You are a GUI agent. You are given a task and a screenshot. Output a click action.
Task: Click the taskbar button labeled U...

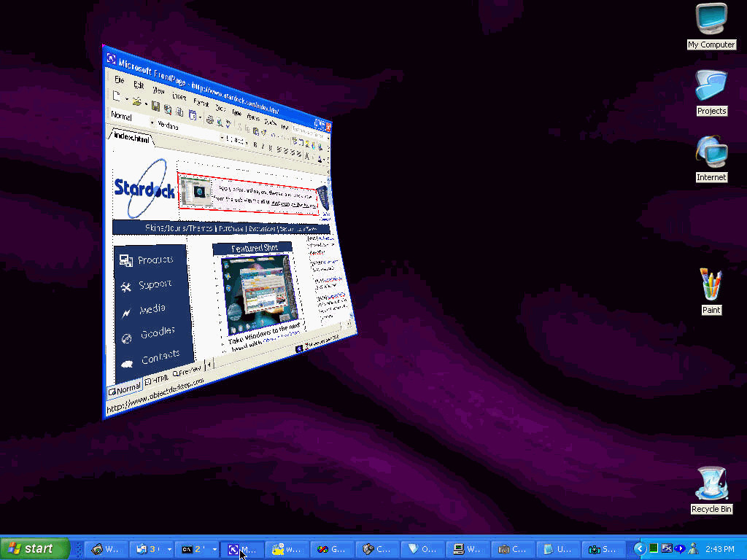[x=558, y=549]
